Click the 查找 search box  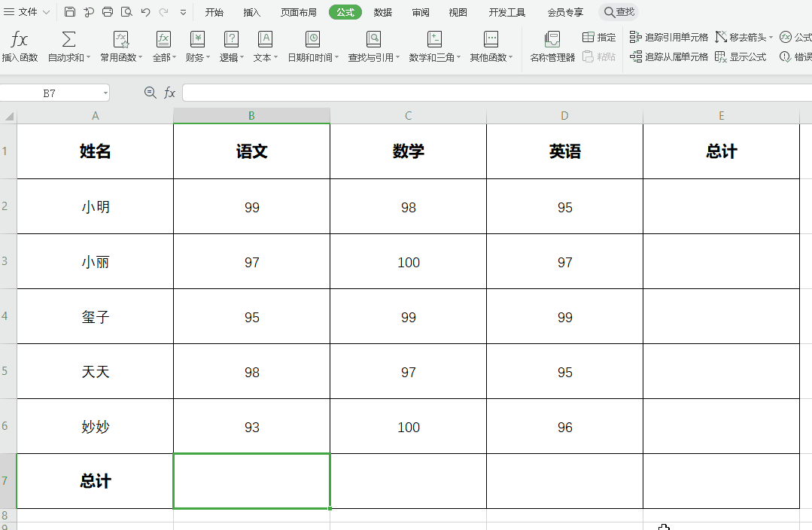pos(620,12)
